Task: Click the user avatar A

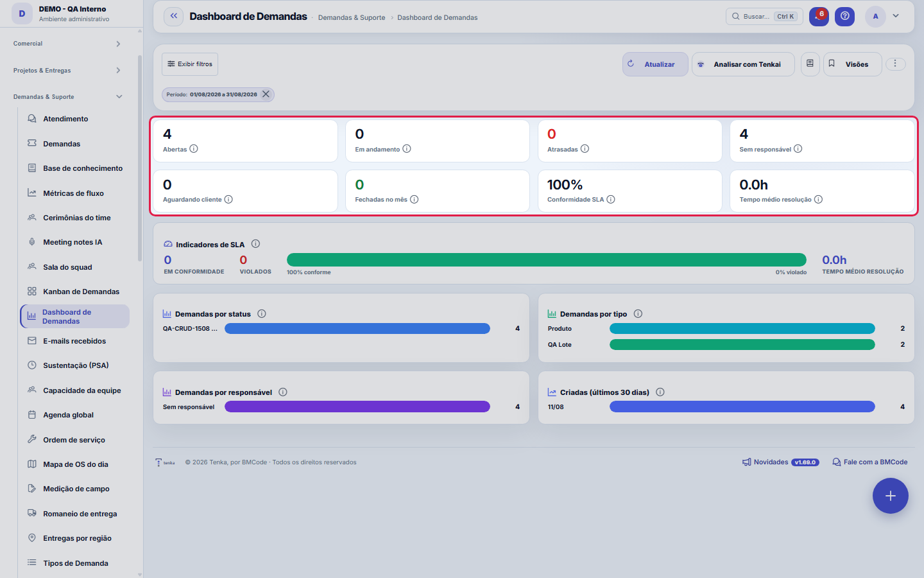Action: click(x=875, y=17)
